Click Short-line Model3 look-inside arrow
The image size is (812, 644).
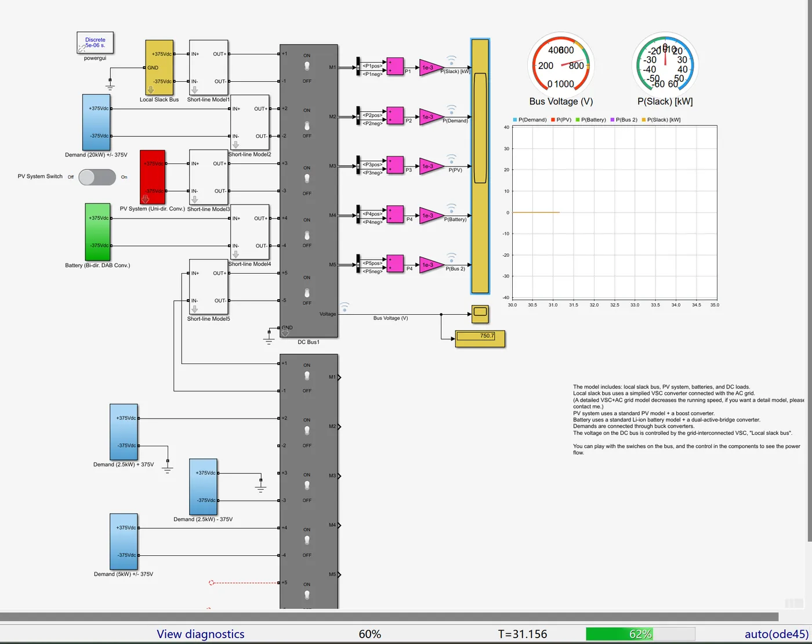[x=195, y=199]
